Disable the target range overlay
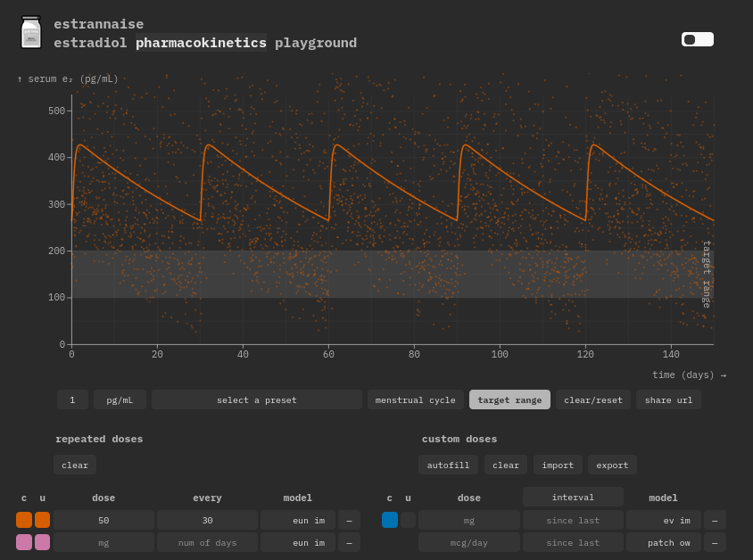The width and height of the screenshot is (753, 560). (509, 399)
